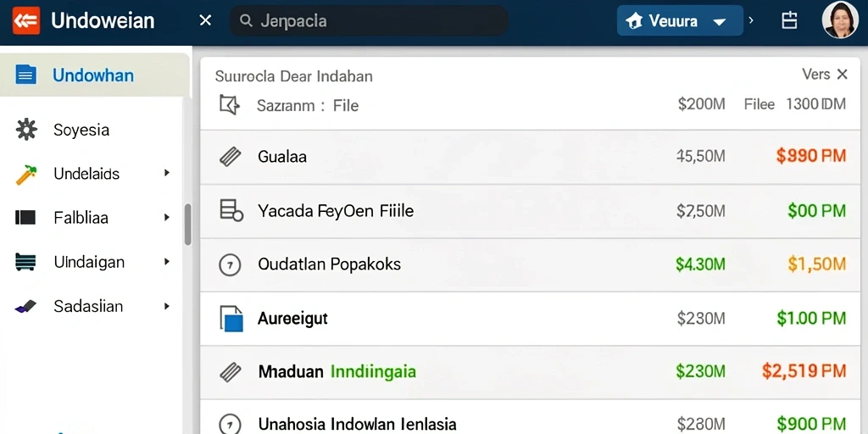Click the Yacada FeyOen Fiiile list icon
868x434 pixels.
[x=231, y=211]
